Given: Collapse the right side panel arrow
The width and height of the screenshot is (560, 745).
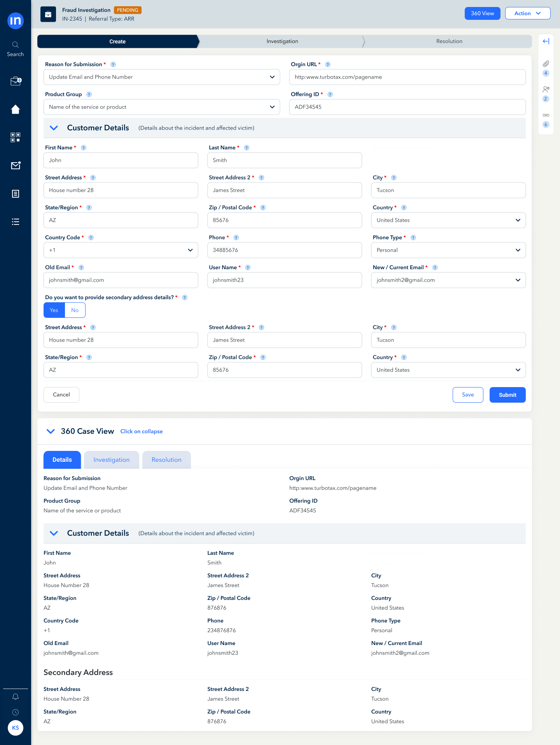Looking at the screenshot, I should point(546,41).
